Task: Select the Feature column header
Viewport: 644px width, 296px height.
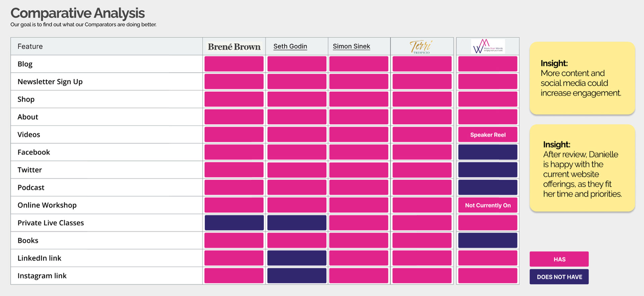Action: tap(30, 46)
